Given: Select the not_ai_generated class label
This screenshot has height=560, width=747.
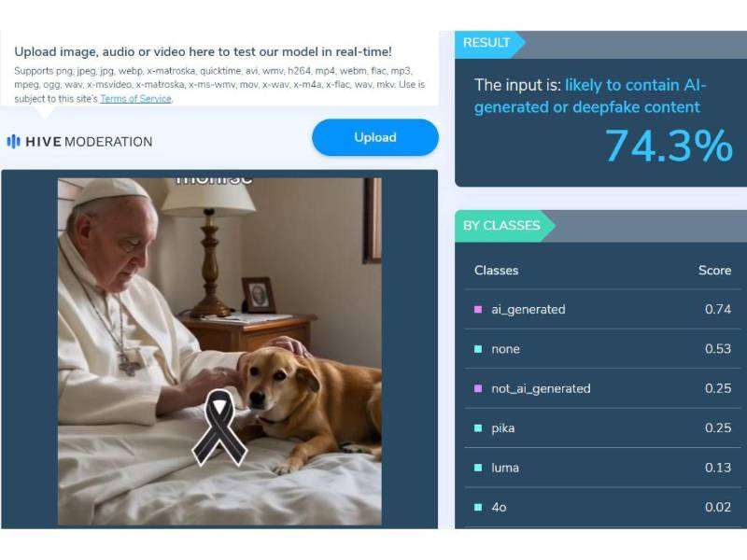Looking at the screenshot, I should click(x=541, y=388).
